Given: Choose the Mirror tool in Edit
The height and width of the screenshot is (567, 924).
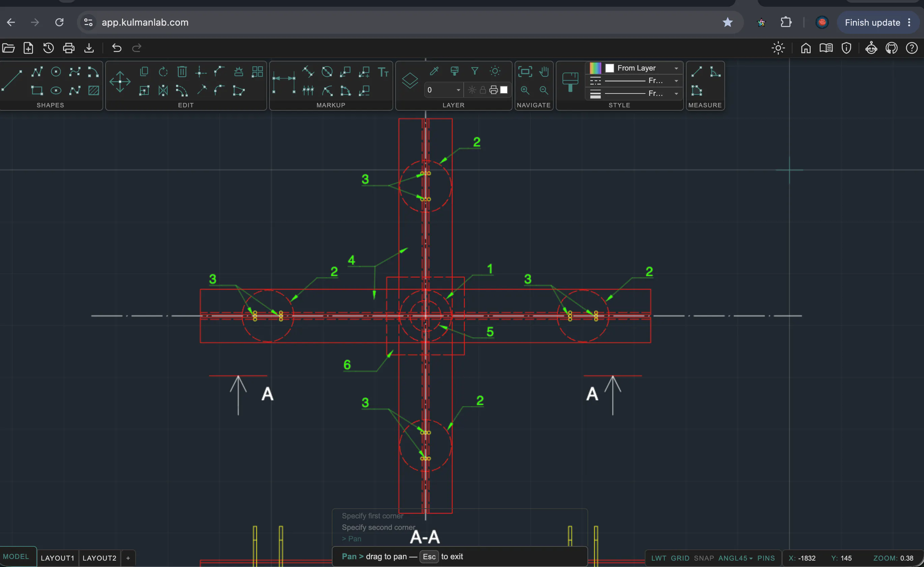Looking at the screenshot, I should click(163, 90).
